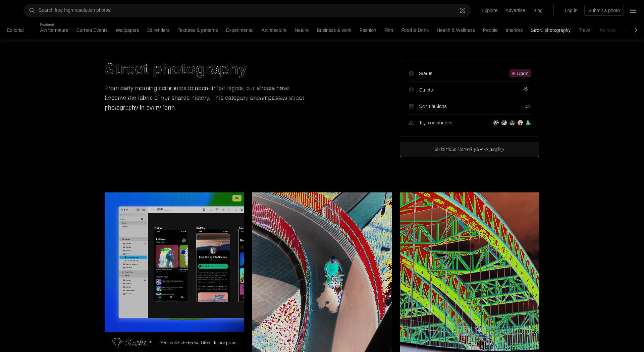Image resolution: width=644 pixels, height=352 pixels.
Task: Open second top contributor avatar
Action: (504, 123)
